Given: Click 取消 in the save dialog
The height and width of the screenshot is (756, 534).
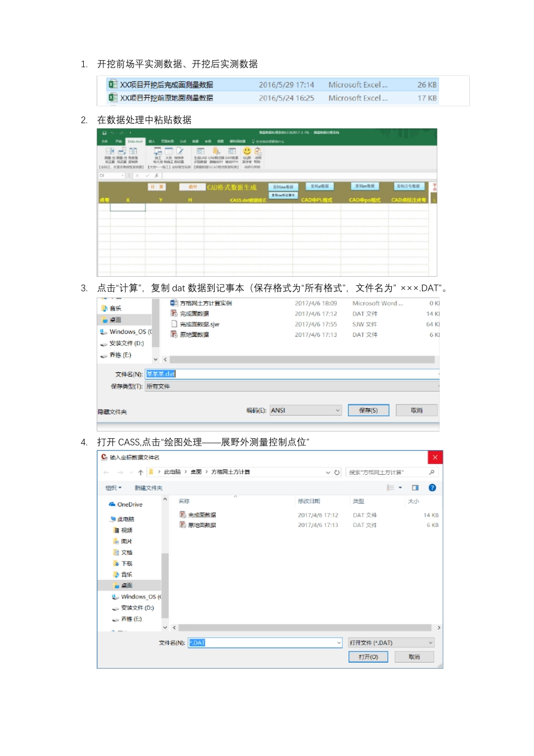Looking at the screenshot, I should (x=417, y=411).
